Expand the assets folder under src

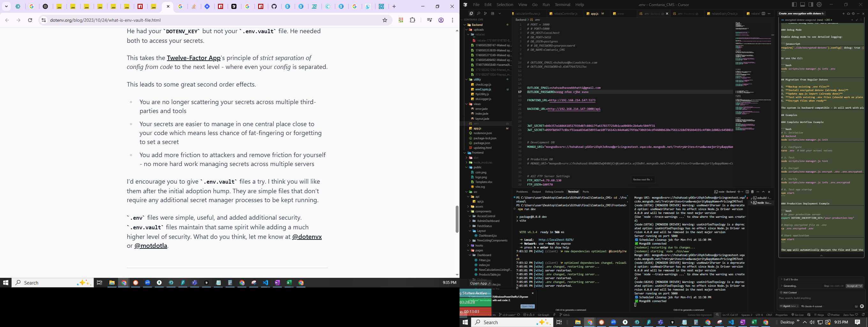(x=468, y=207)
